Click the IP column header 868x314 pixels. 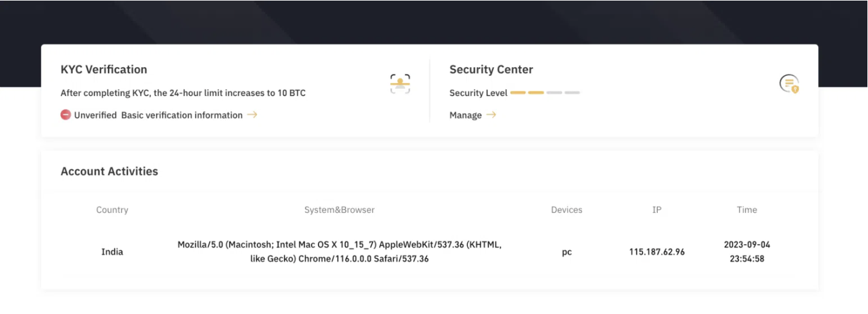pyautogui.click(x=657, y=210)
